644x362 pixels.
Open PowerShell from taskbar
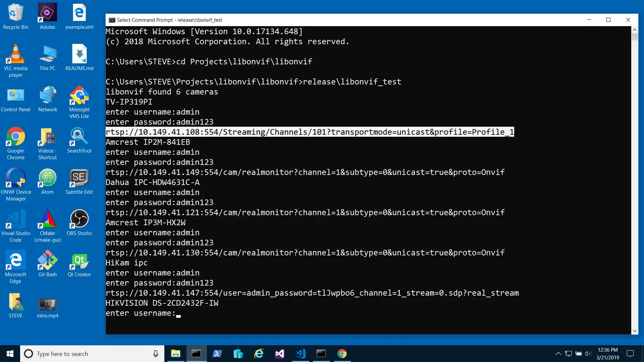click(x=217, y=354)
